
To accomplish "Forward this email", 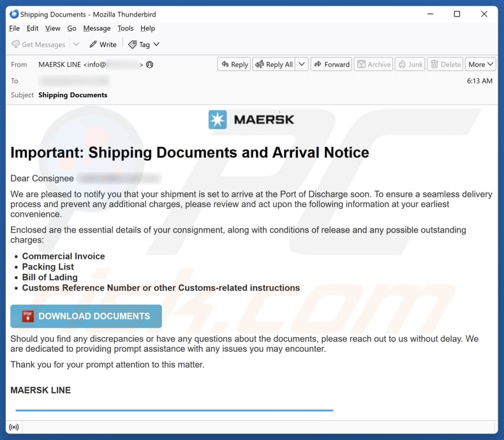I will coord(331,64).
